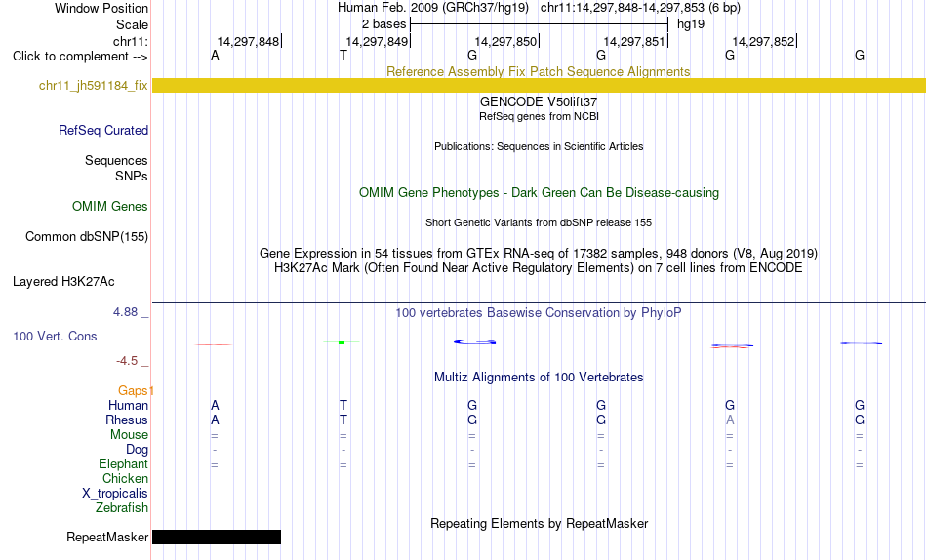This screenshot has width=927, height=560.
Task: Click the 2 bases scale bar
Action: tap(539, 24)
